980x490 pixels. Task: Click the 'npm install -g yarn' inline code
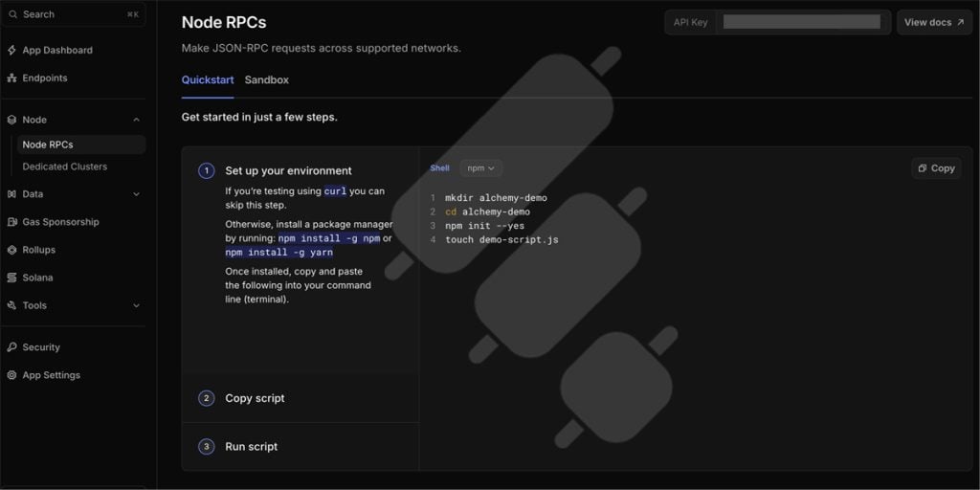[278, 253]
